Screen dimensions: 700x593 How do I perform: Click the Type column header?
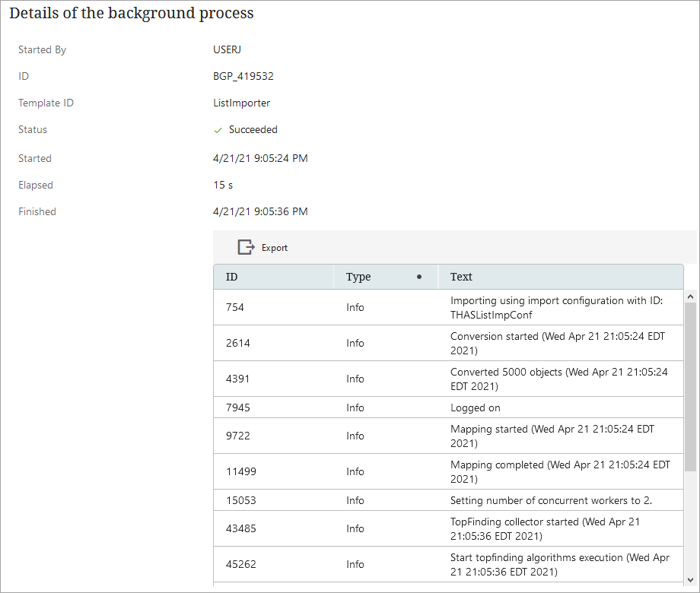pyautogui.click(x=358, y=277)
